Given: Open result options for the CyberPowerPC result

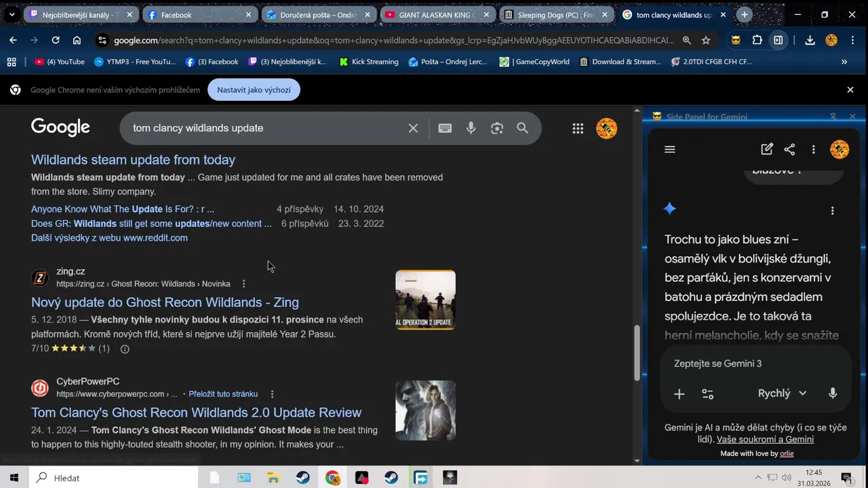Looking at the screenshot, I should [x=272, y=394].
